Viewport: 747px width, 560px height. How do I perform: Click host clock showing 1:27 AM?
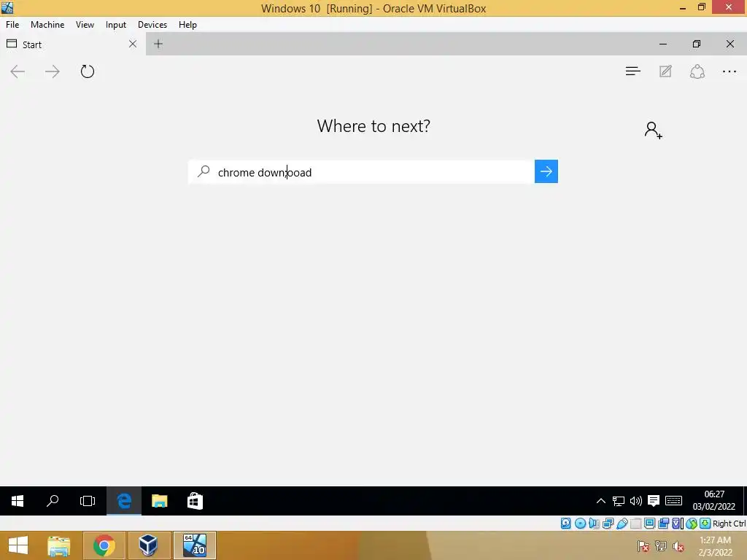coord(715,545)
